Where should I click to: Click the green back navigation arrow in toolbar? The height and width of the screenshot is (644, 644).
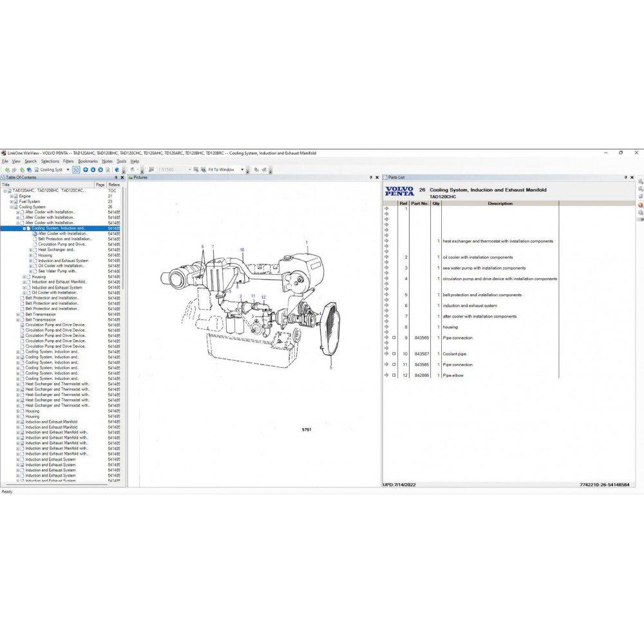click(6, 170)
